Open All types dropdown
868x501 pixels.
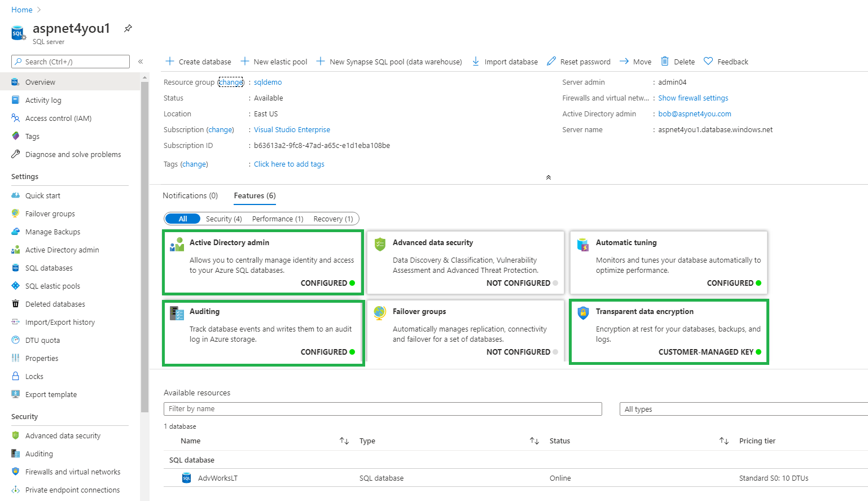(744, 409)
